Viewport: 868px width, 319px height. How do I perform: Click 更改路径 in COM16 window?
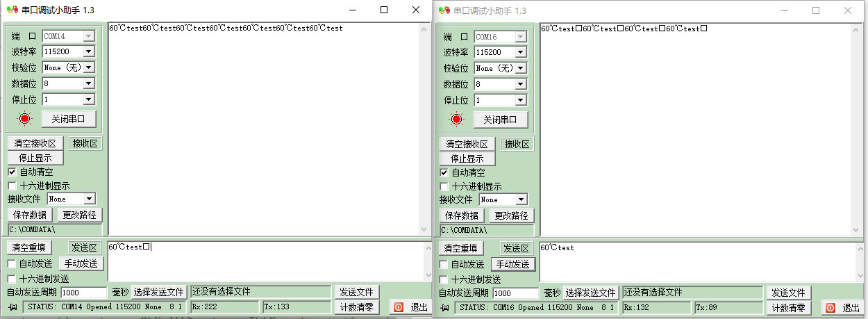(x=512, y=215)
